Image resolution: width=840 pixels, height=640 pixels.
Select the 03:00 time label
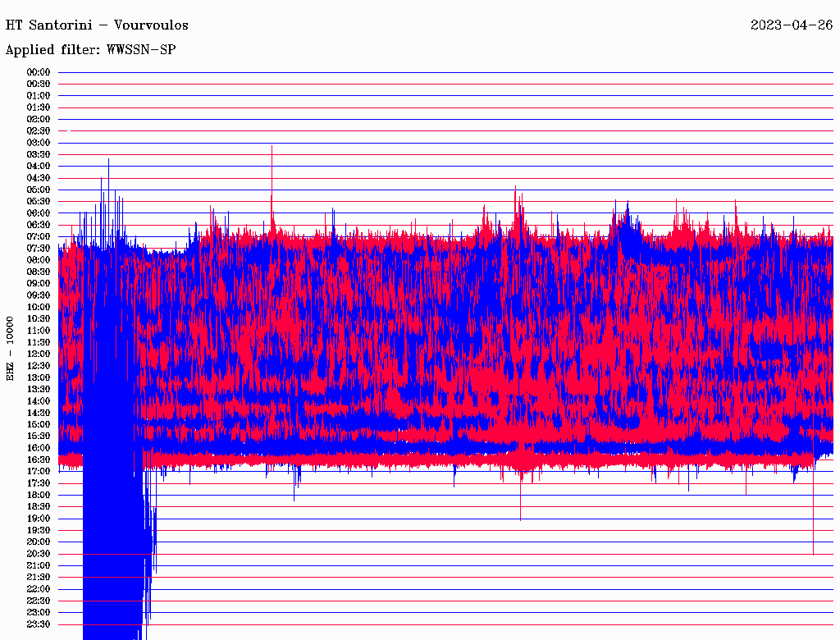[39, 143]
